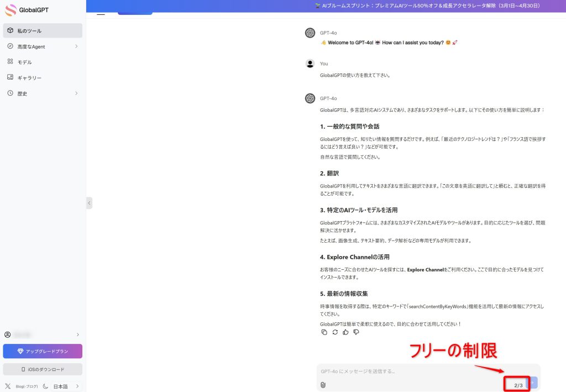Image resolution: width=566 pixels, height=392 pixels.
Task: Regenerate the response using the refresh icon
Action: [335, 332]
